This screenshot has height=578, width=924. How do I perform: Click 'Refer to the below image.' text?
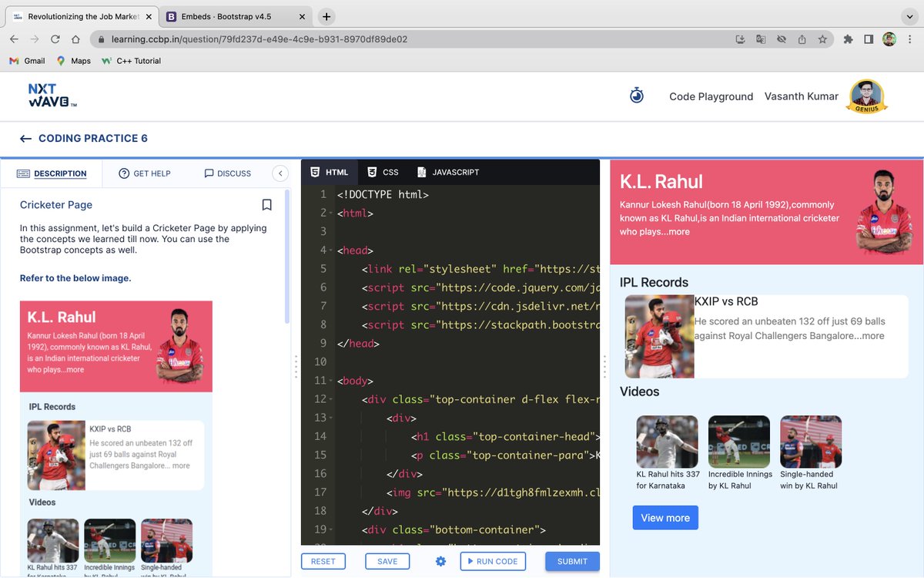point(75,278)
